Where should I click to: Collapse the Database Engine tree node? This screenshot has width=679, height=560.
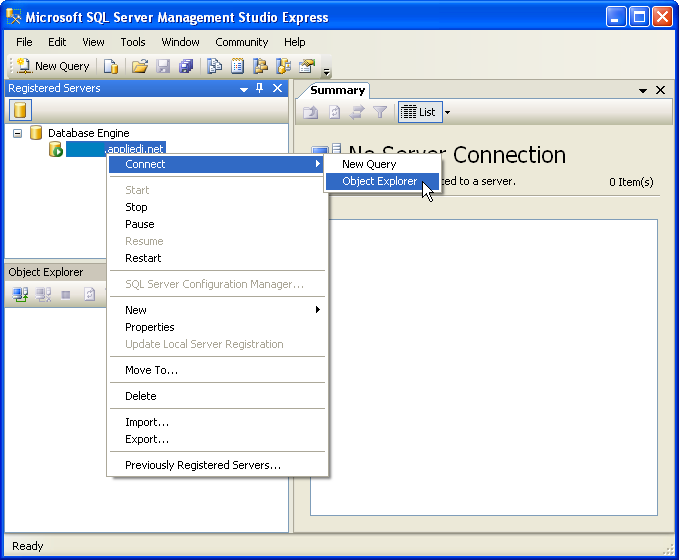[17, 133]
